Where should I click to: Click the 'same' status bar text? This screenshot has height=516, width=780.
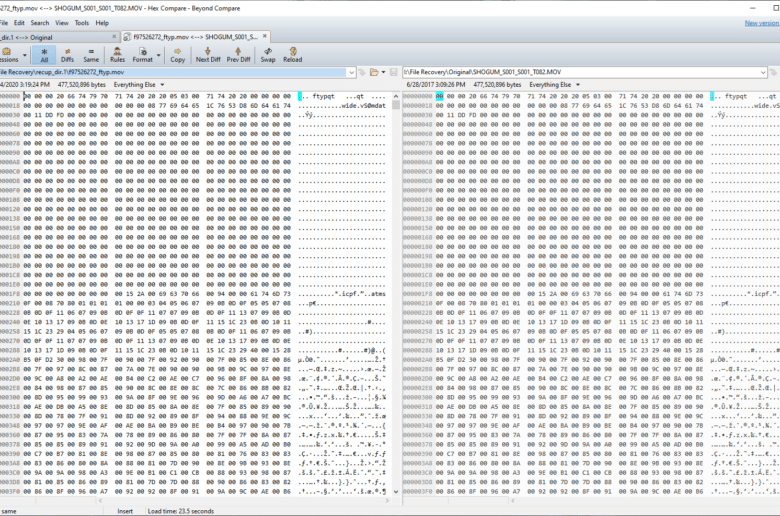tap(9, 511)
